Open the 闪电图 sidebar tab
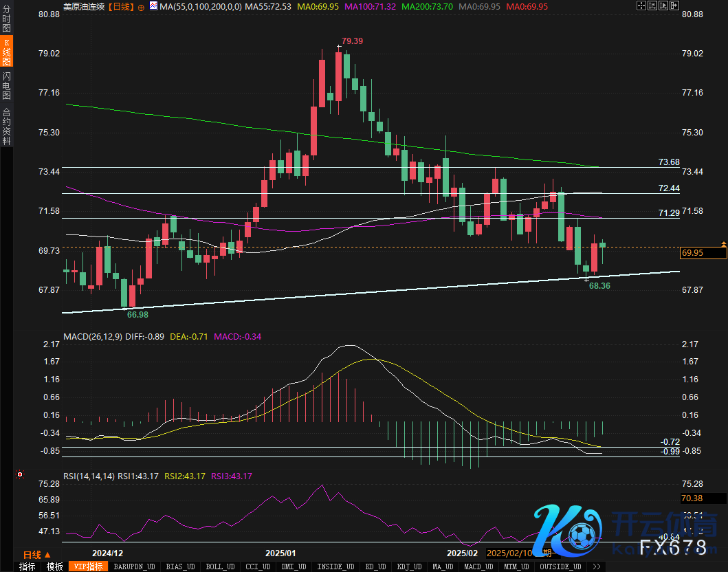The image size is (728, 572). 6,85
